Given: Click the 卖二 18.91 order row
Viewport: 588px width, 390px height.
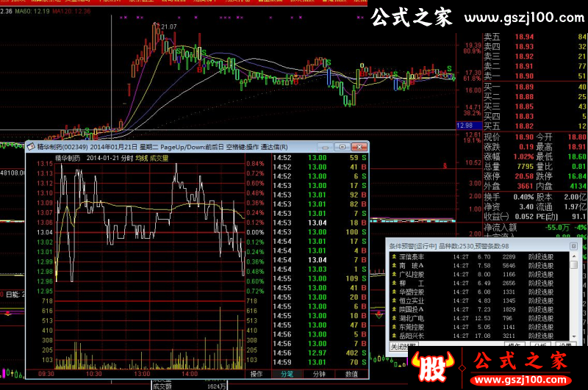Looking at the screenshot, I should 535,66.
